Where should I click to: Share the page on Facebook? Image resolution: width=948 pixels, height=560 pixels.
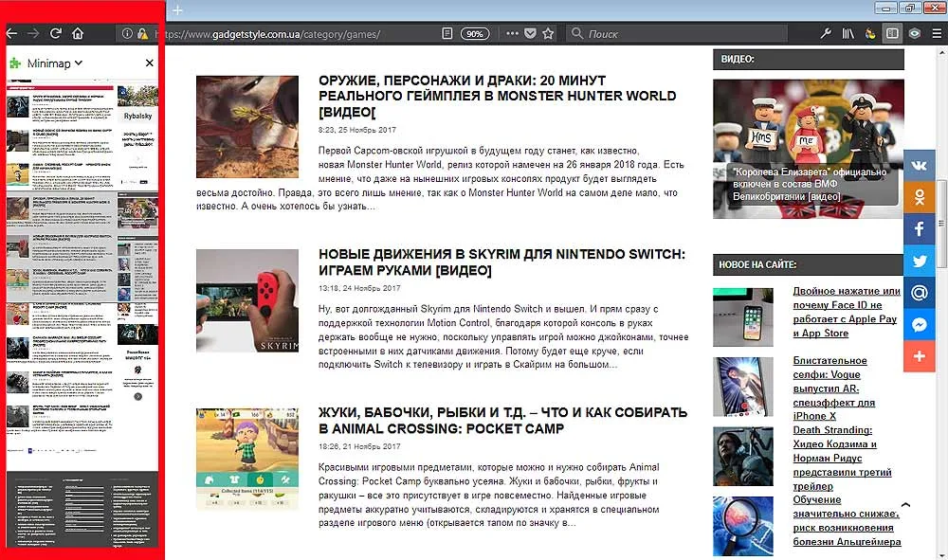[x=919, y=229]
